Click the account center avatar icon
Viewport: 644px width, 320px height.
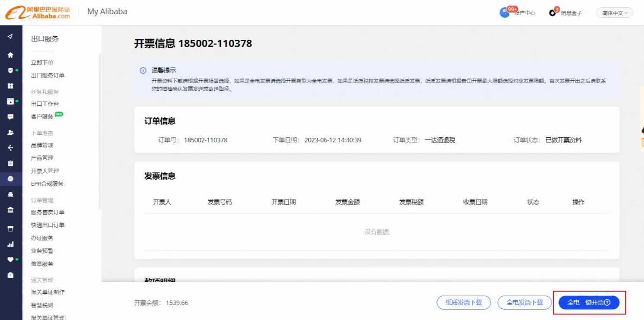coord(504,13)
